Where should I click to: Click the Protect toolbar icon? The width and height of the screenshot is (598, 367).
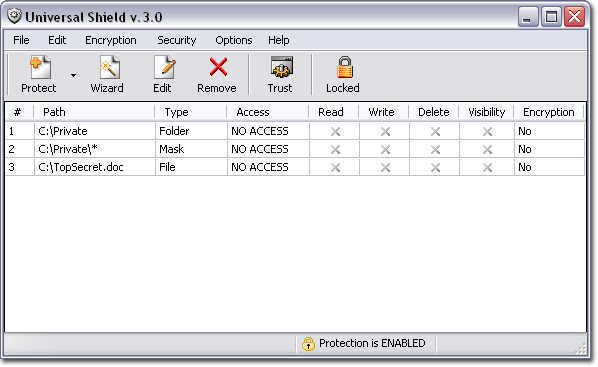[40, 68]
